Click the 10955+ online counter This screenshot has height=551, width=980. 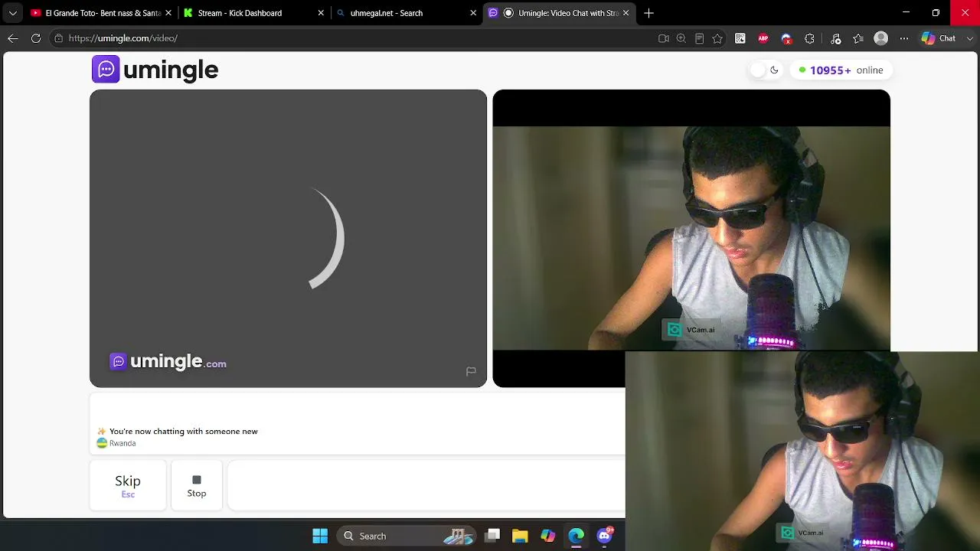tap(841, 70)
